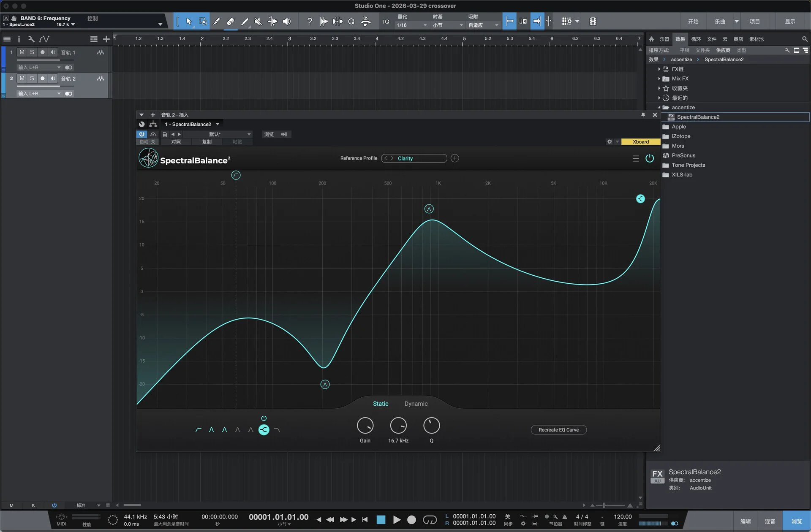Click the low cut filter shape icon

pos(199,430)
